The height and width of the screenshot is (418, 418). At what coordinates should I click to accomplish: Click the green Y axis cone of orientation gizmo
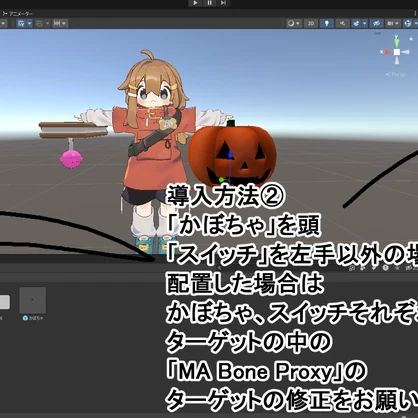[x=397, y=42]
